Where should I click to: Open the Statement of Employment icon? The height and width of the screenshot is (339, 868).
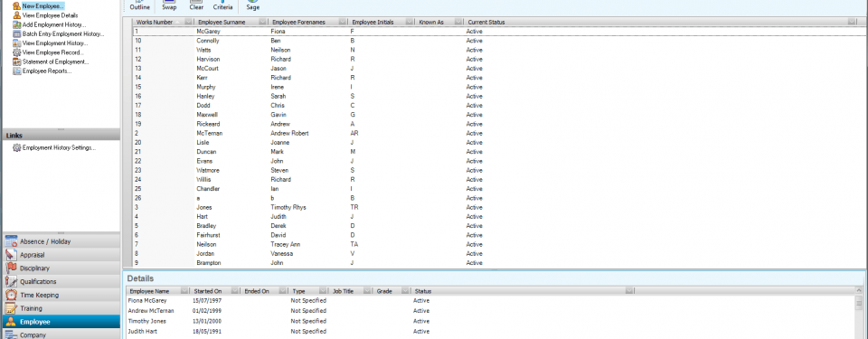[x=16, y=61]
